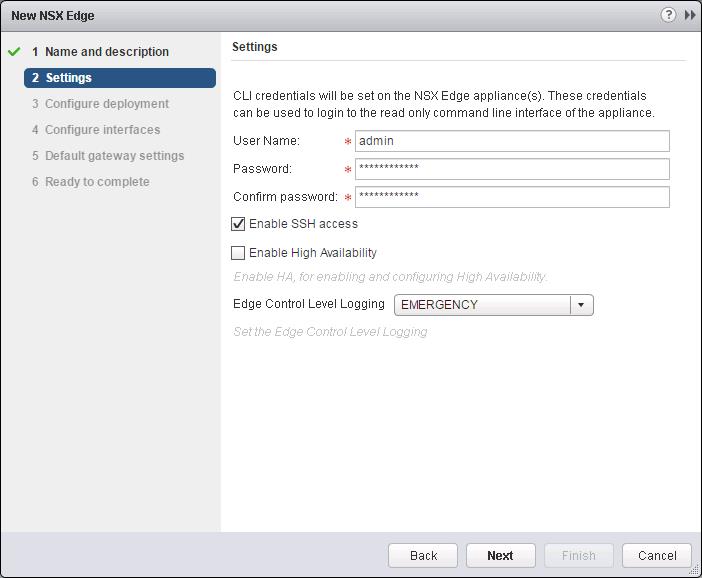The width and height of the screenshot is (702, 578).
Task: Select step 3 Configure deployment
Action: [x=100, y=104]
